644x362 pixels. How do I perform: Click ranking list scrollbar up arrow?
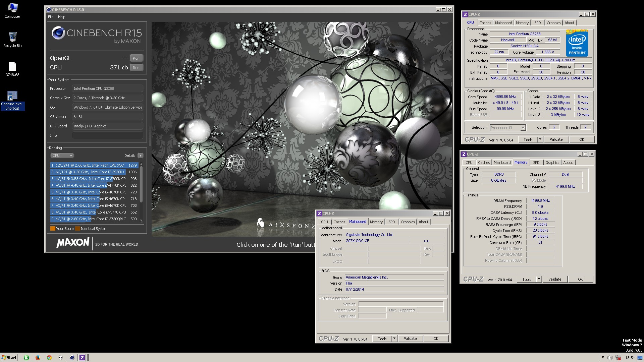141,164
